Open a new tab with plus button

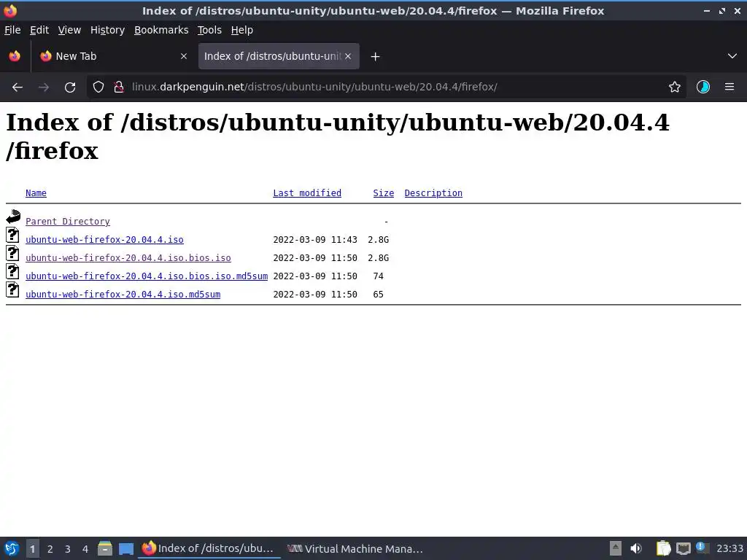(376, 57)
